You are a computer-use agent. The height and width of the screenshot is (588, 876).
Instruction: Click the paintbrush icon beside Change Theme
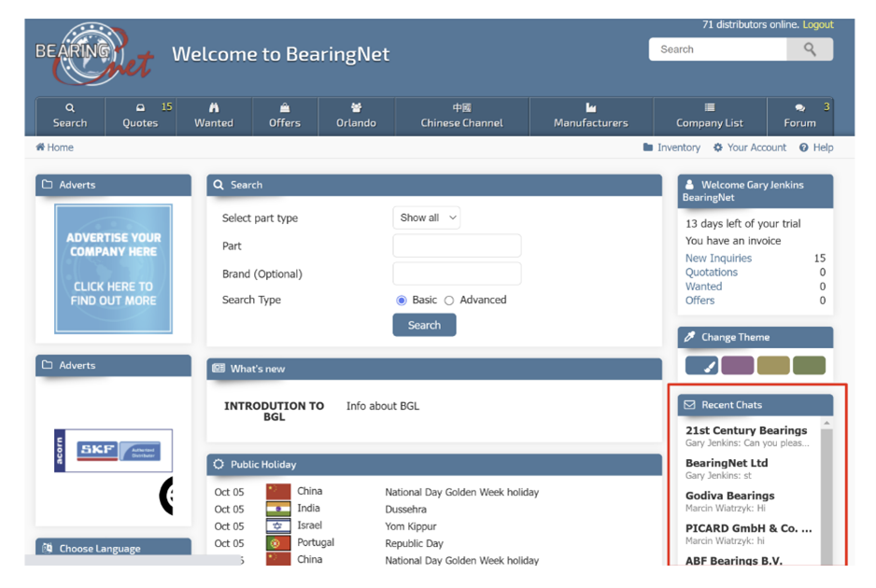689,337
